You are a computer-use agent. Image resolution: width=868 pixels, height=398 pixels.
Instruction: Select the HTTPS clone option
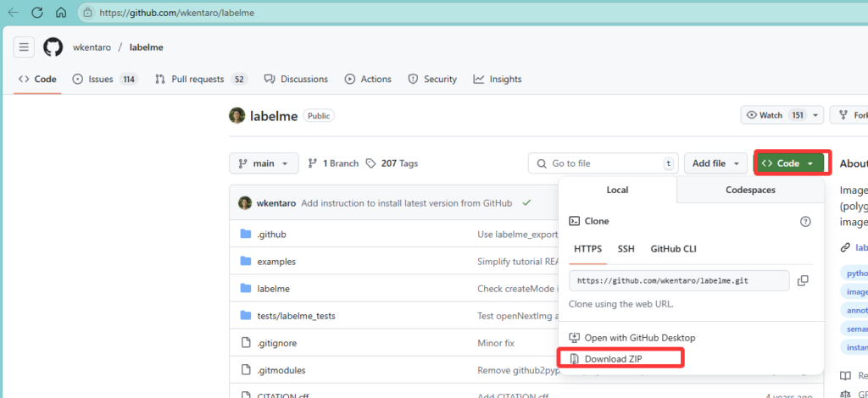coord(588,249)
